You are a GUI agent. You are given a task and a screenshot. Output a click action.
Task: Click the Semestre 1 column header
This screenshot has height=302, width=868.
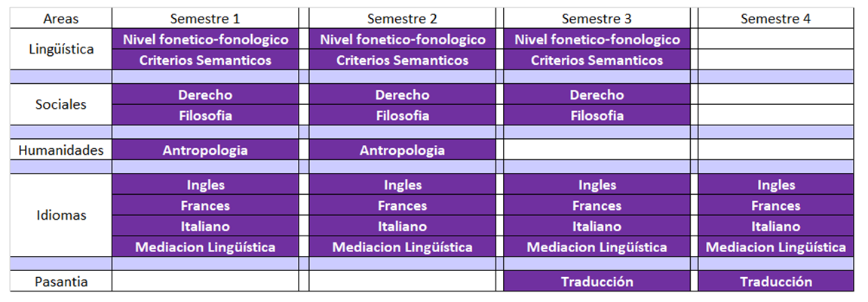pyautogui.click(x=205, y=18)
